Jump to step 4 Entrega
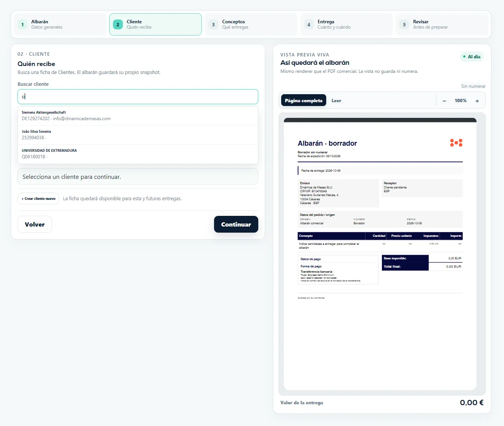Viewport: 504px width, 426px height. coord(346,24)
